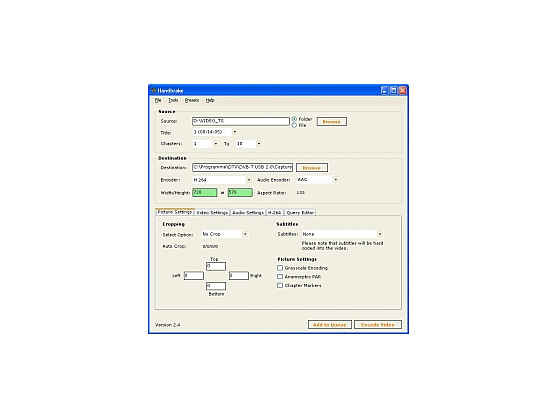This screenshot has height=418, width=557.
Task: Switch to the H.264 tab
Action: (x=275, y=213)
